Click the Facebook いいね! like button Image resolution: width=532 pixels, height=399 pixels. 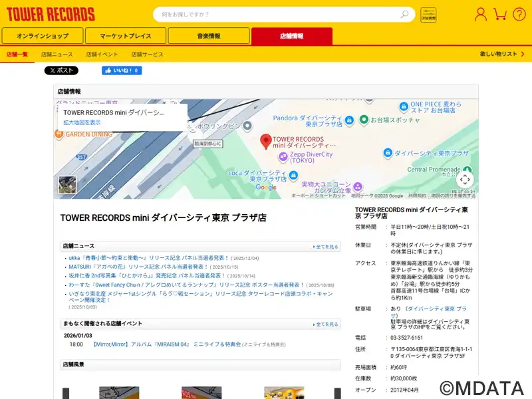(x=122, y=70)
